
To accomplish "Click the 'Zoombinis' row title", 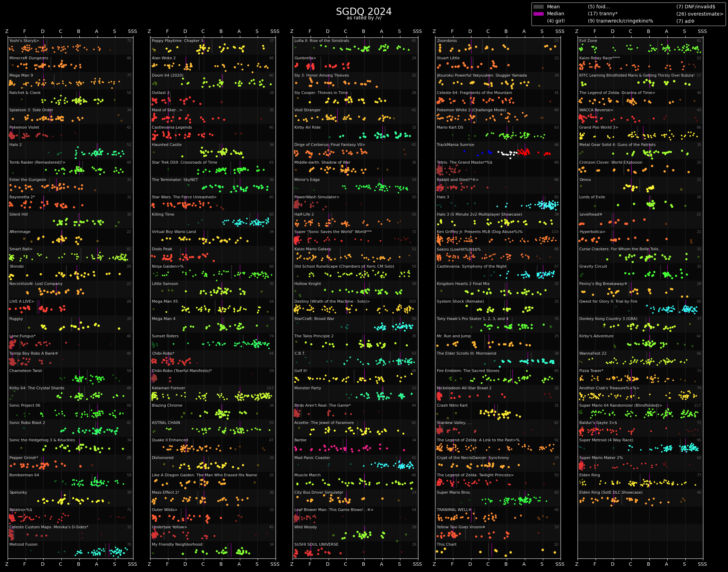I will pyautogui.click(x=447, y=41).
